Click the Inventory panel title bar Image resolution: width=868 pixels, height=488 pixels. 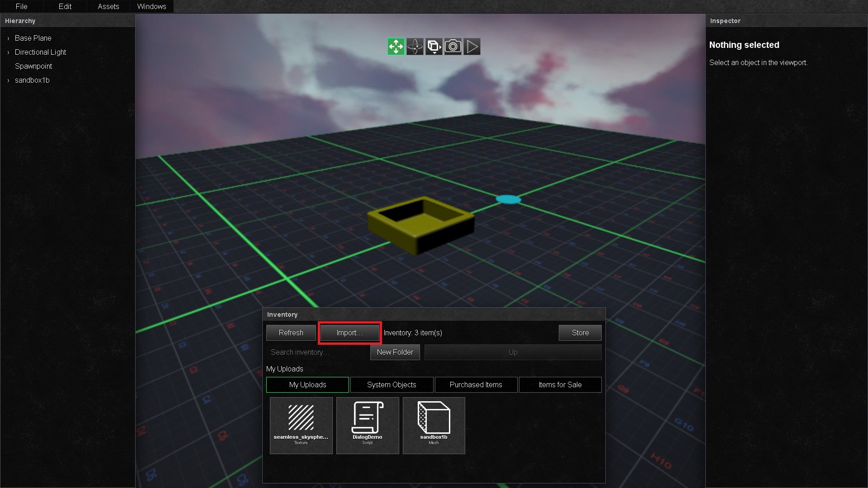[434, 314]
